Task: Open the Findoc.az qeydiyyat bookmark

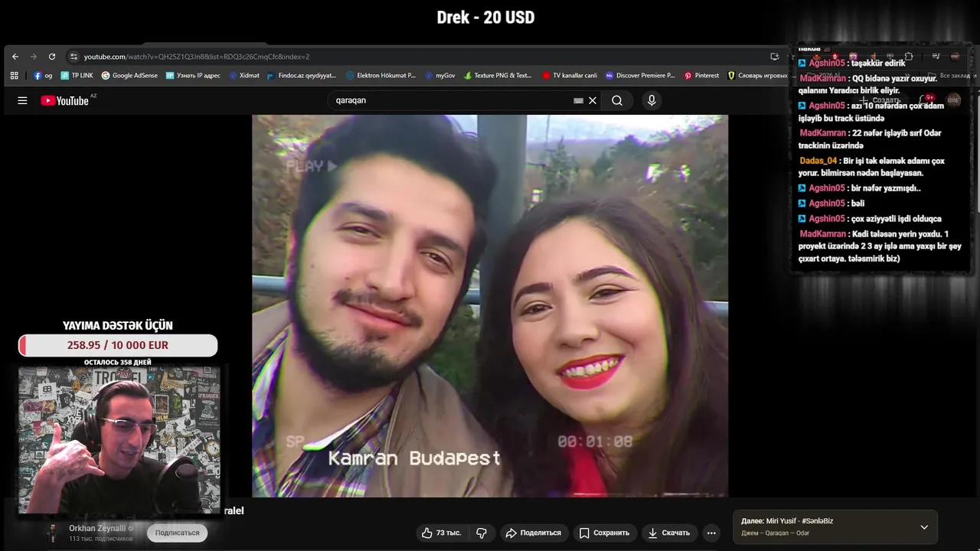Action: (302, 76)
